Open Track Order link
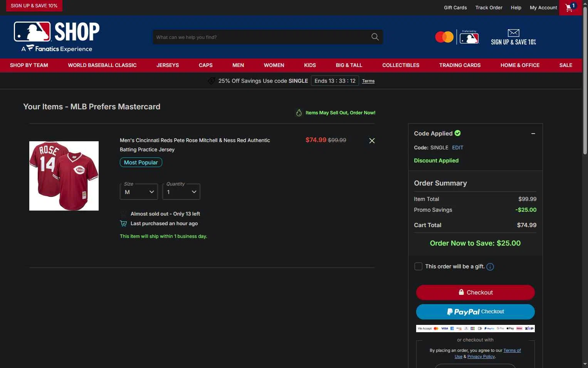This screenshot has width=588, height=368. pyautogui.click(x=489, y=8)
